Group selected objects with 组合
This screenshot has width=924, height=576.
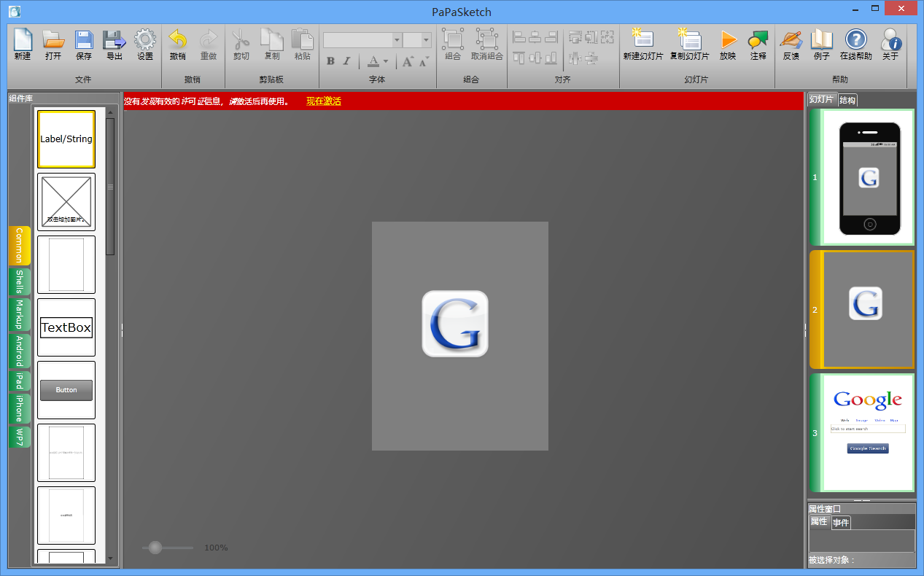click(453, 44)
